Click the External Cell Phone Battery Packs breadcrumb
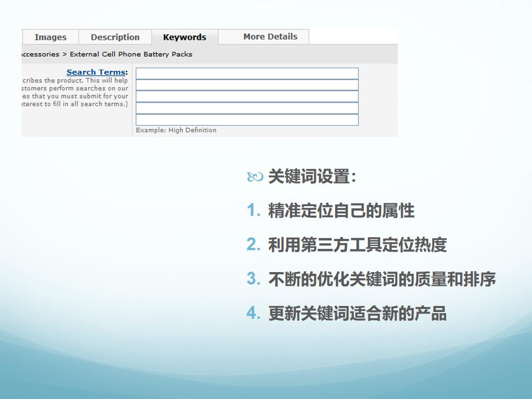 (131, 54)
